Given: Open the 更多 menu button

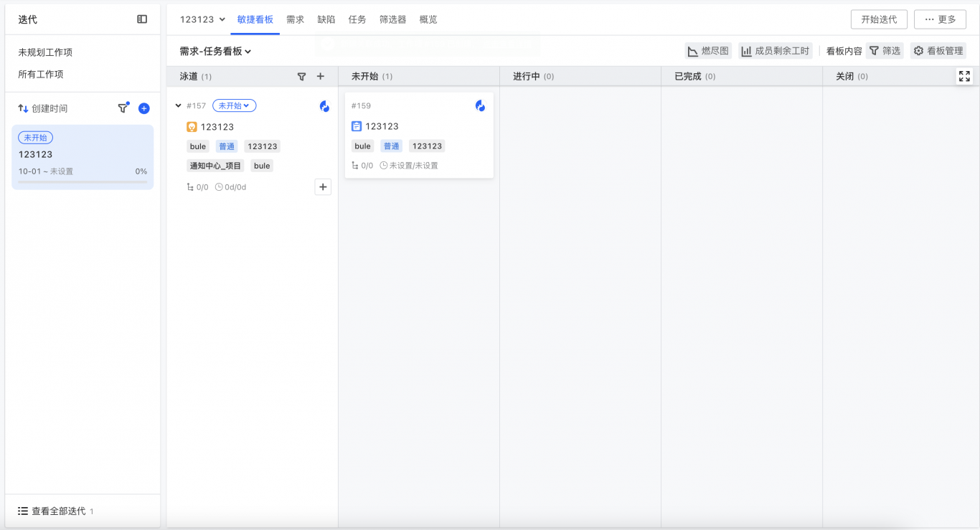Looking at the screenshot, I should [x=940, y=19].
